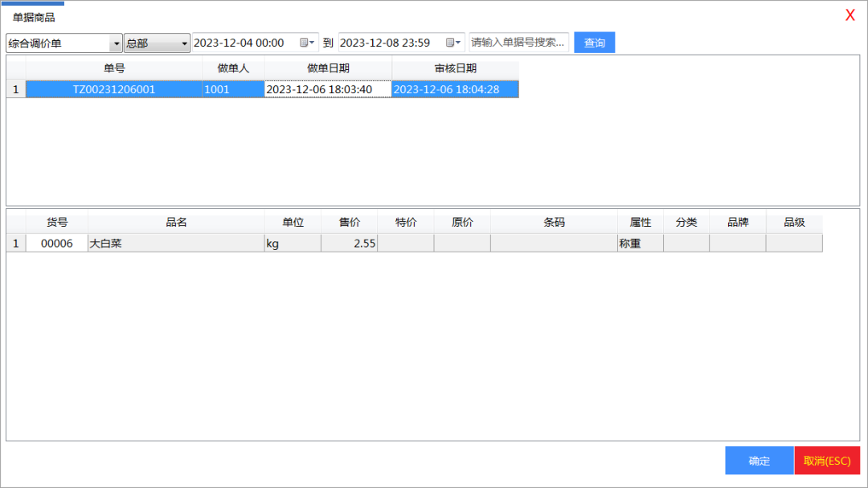
Task: Close the 单据商品 dialog with red X
Action: pyautogui.click(x=850, y=15)
